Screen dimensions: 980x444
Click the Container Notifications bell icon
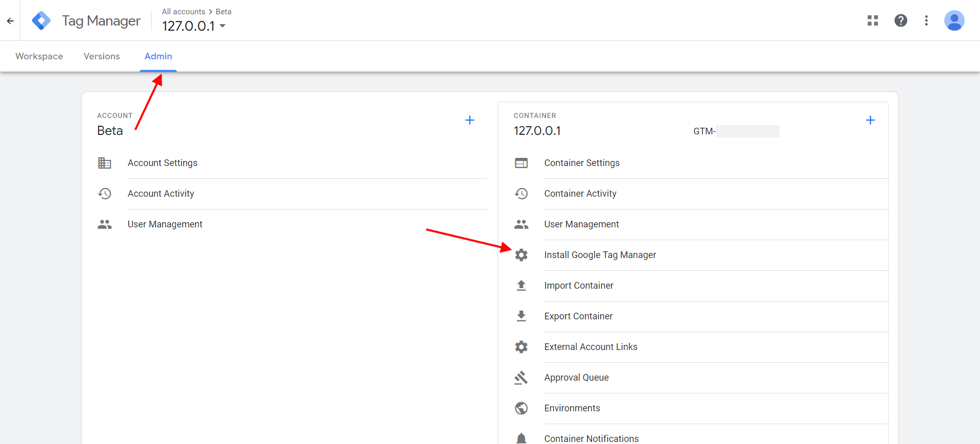click(521, 438)
